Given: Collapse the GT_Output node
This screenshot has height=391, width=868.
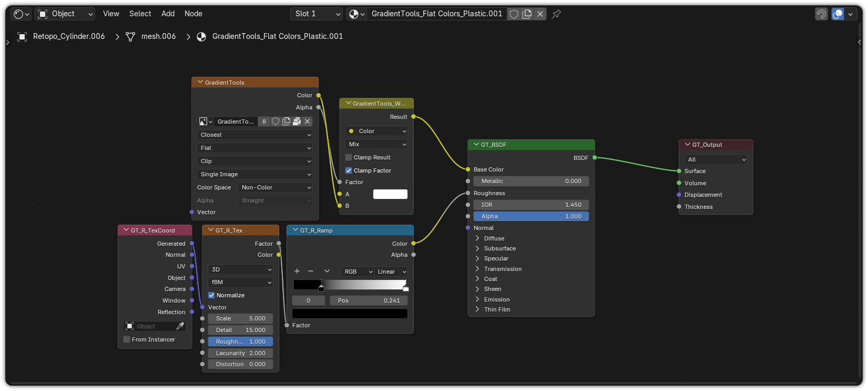Looking at the screenshot, I should (688, 144).
